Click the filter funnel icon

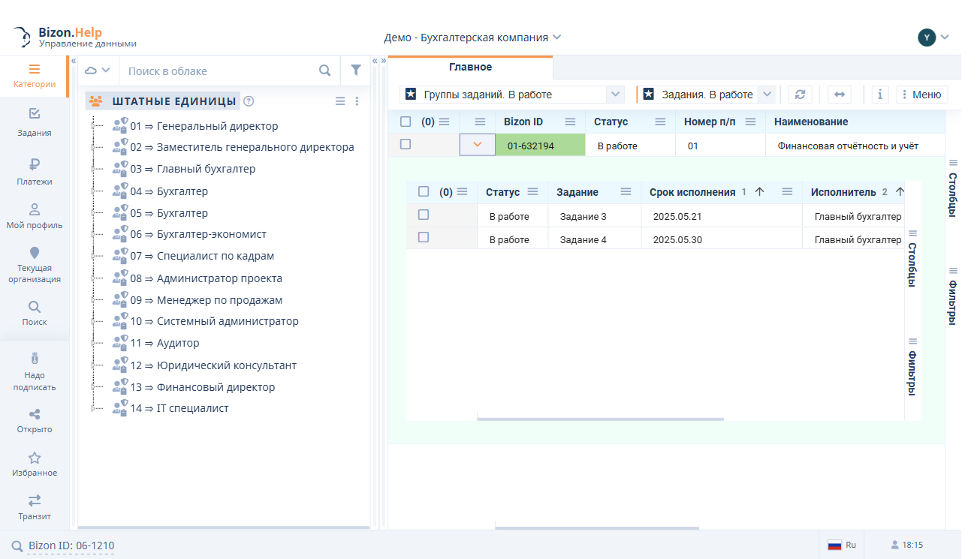(356, 71)
